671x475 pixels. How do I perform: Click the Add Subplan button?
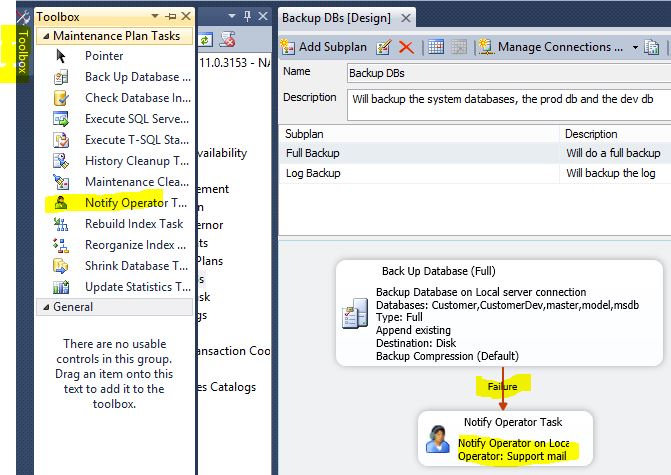coord(324,47)
